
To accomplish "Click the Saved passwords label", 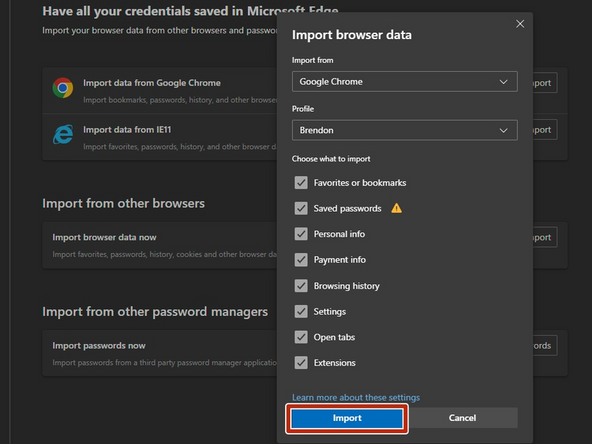I will (347, 208).
